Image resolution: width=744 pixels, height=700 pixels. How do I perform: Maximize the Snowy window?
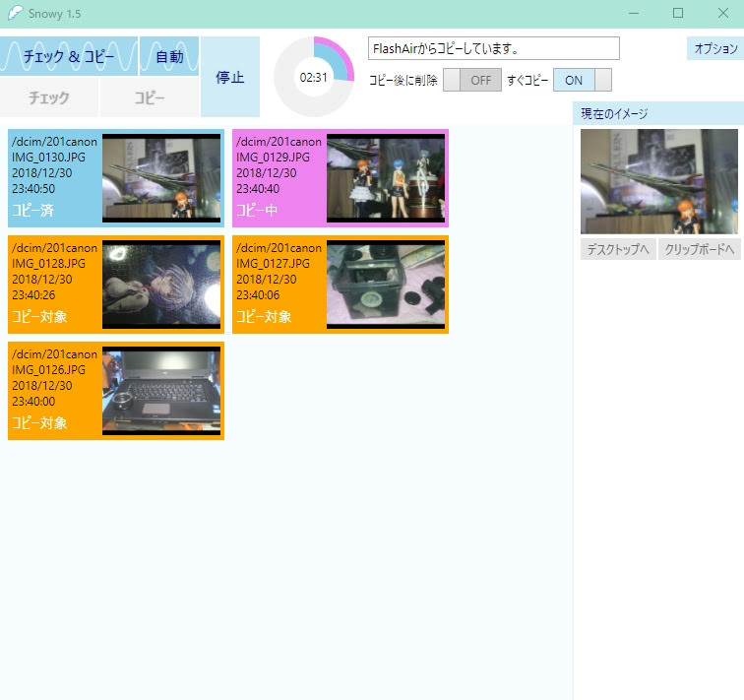(x=678, y=14)
